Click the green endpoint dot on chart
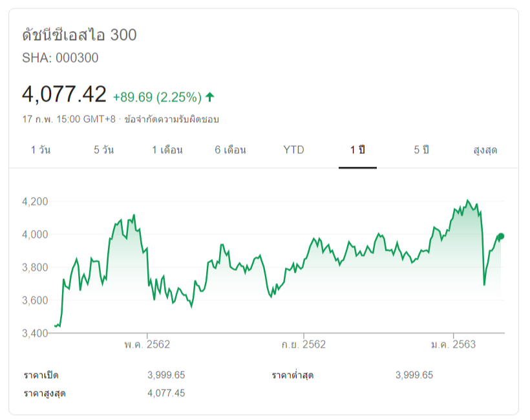Viewport: 530px width, 420px height. coord(502,236)
